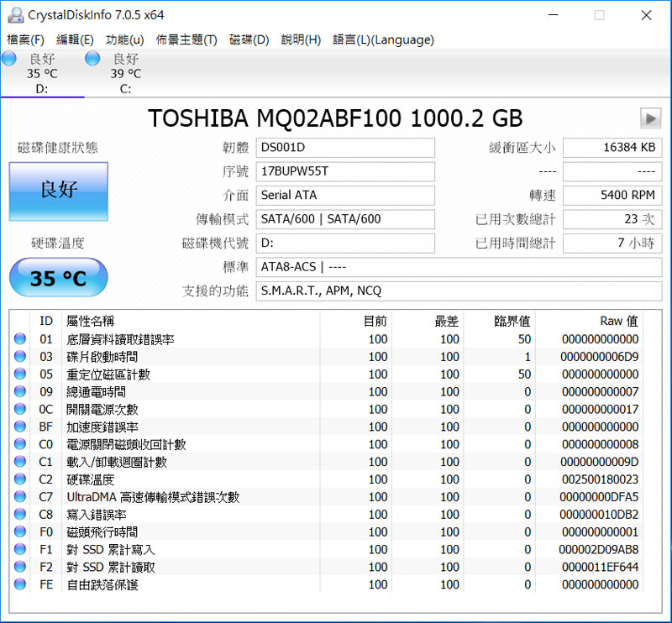Click raw value 002500180023
Image resolution: width=672 pixels, height=623 pixels.
pos(600,479)
